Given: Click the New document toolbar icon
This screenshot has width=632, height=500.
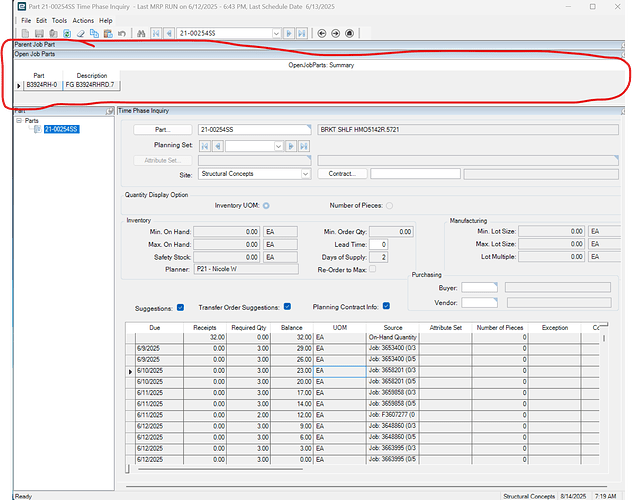Looking at the screenshot, I should click(x=25, y=33).
